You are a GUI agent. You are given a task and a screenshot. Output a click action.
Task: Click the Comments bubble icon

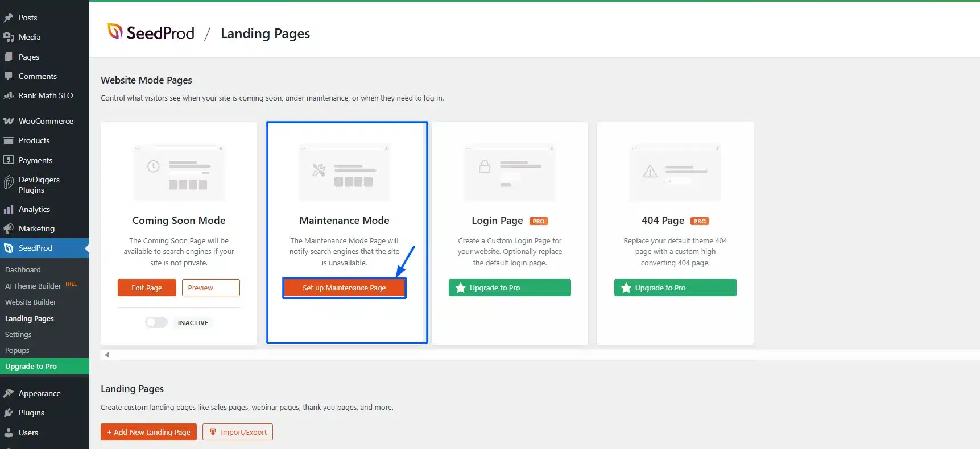click(x=9, y=76)
